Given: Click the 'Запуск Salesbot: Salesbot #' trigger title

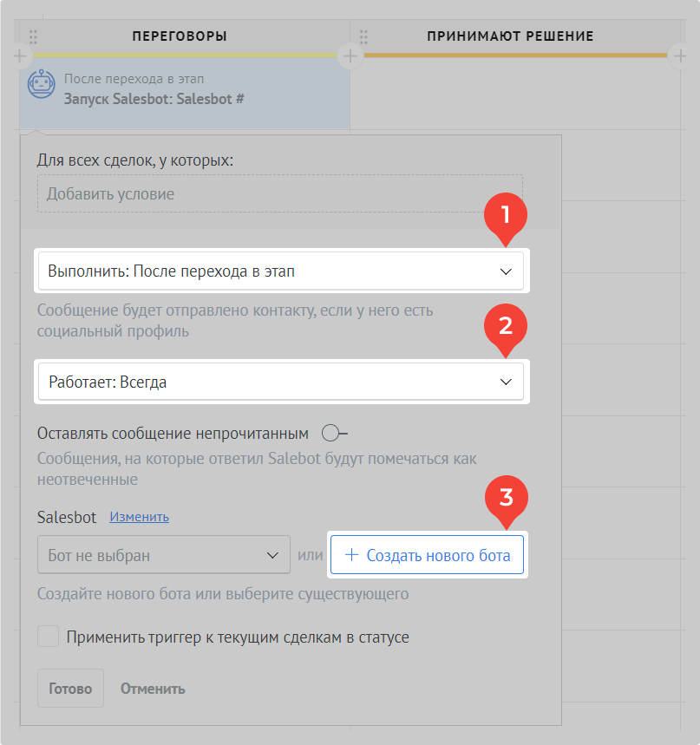Looking at the screenshot, I should tap(154, 99).
